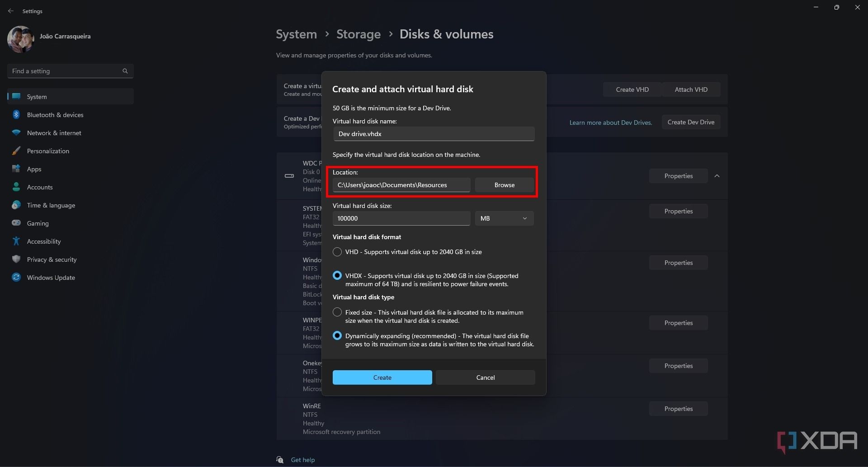
Task: Collapse the WDC disk entry chevron
Action: point(717,176)
